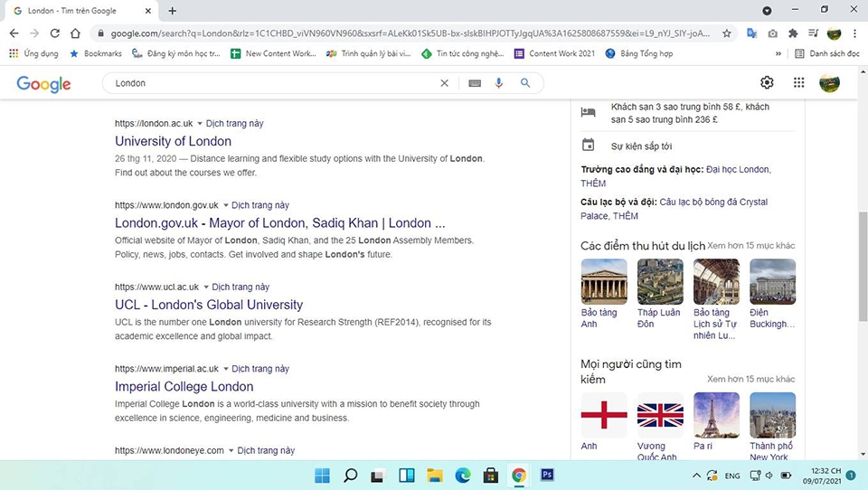868x490 pixels.
Task: Click the Google logo
Action: pyautogui.click(x=43, y=83)
